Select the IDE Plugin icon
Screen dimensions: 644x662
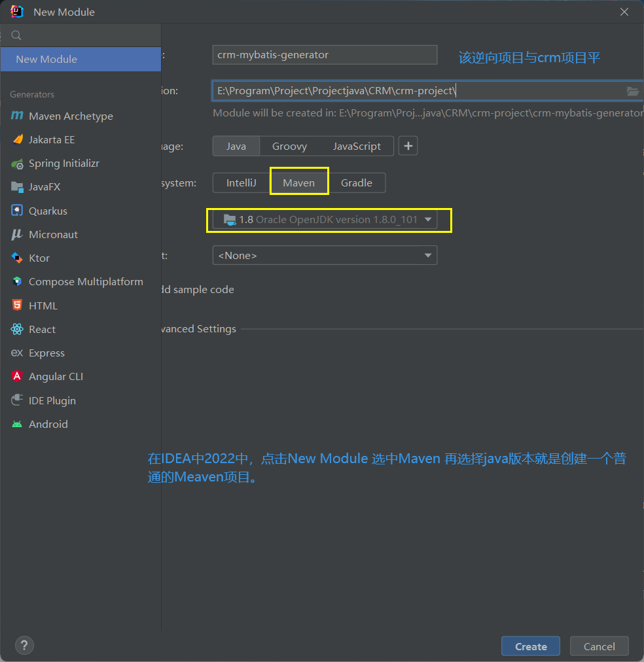point(17,400)
